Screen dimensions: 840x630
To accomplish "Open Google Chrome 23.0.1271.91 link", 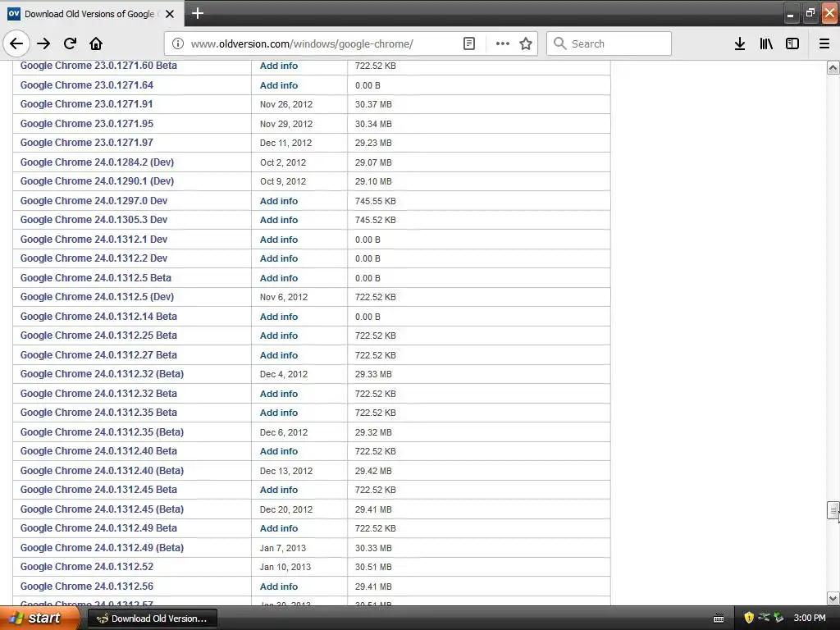I will [x=86, y=104].
